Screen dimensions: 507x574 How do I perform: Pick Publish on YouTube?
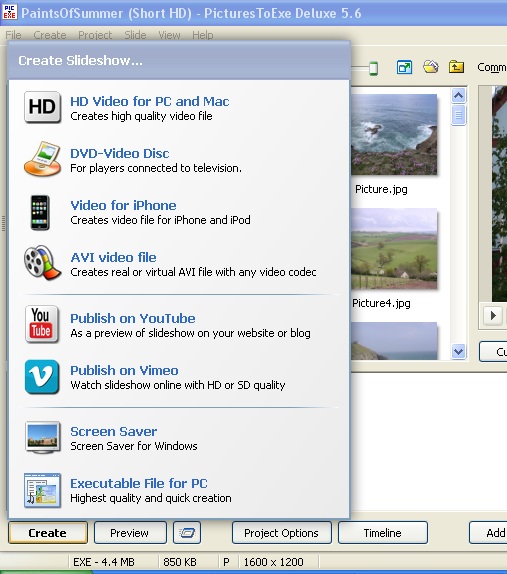pos(133,318)
